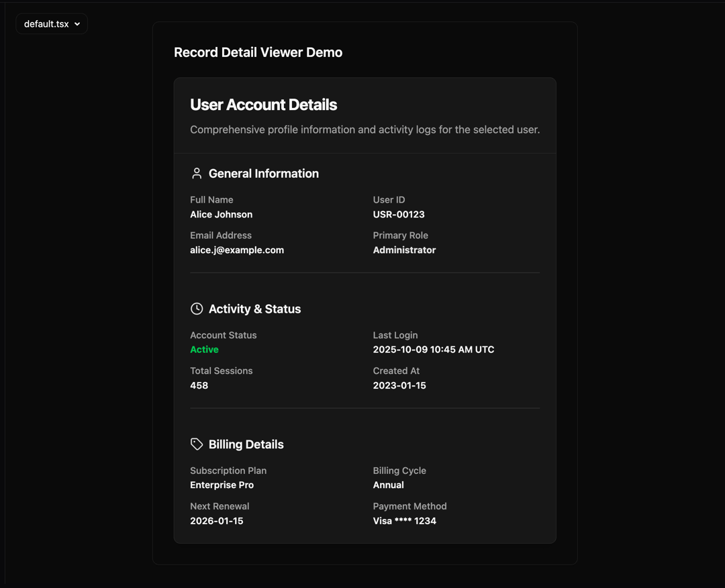Click the User ID label
The width and height of the screenshot is (725, 588).
pyautogui.click(x=389, y=200)
